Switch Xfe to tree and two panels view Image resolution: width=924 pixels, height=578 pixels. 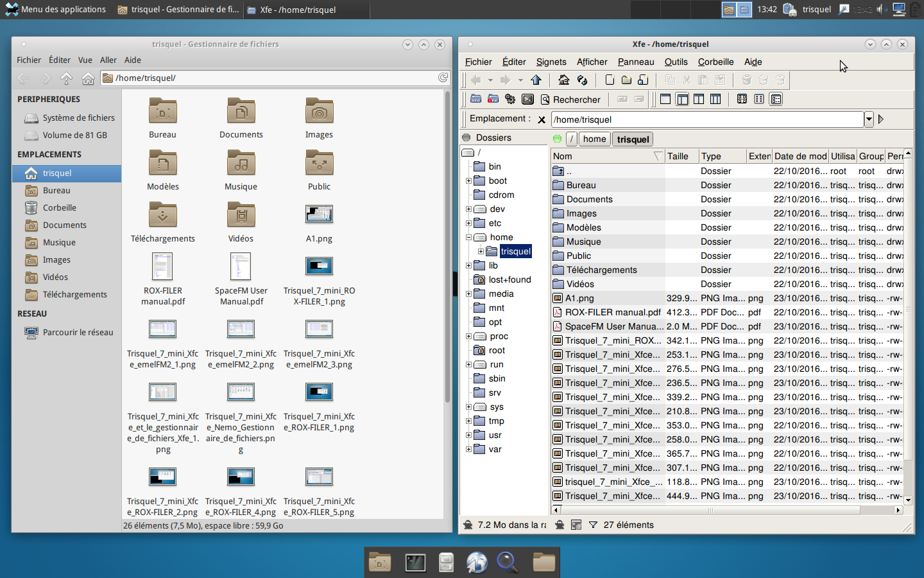tap(715, 99)
